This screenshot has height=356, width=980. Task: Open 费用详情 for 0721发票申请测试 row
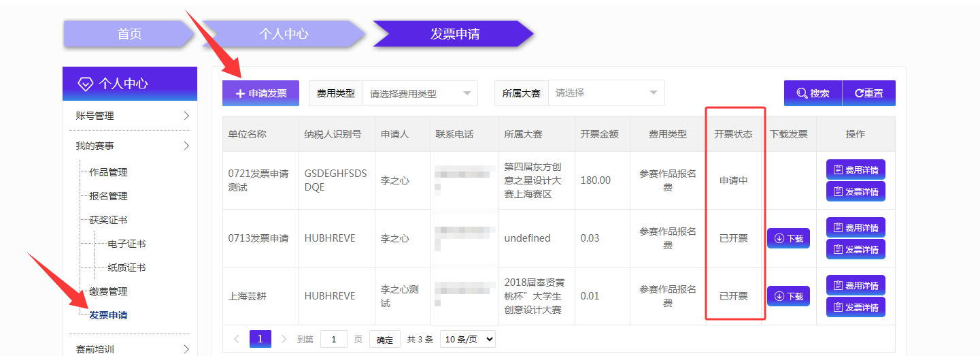856,169
